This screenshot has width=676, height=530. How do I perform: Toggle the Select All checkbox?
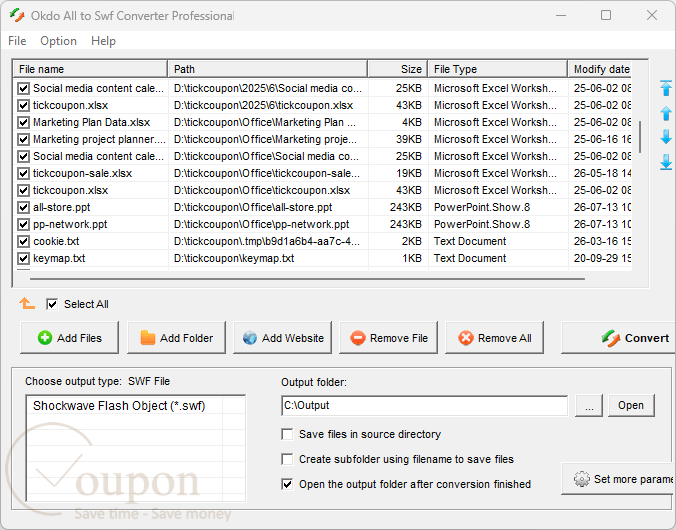[x=52, y=304]
